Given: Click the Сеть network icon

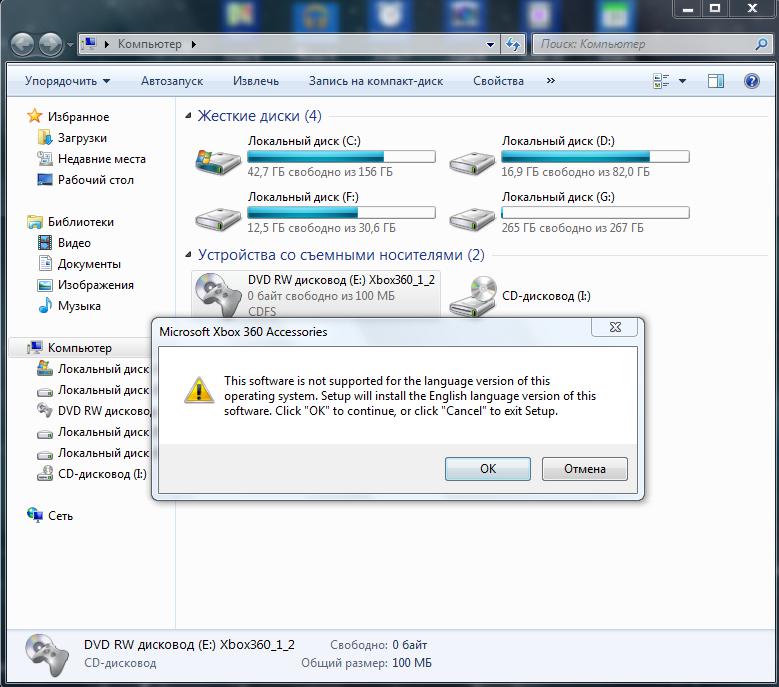Looking at the screenshot, I should (35, 516).
